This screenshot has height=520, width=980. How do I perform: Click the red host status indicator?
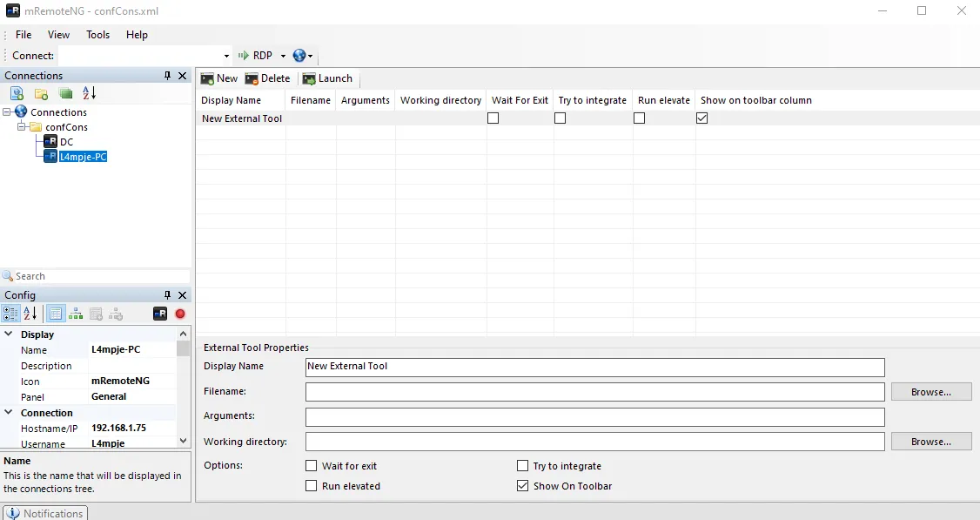coord(180,314)
